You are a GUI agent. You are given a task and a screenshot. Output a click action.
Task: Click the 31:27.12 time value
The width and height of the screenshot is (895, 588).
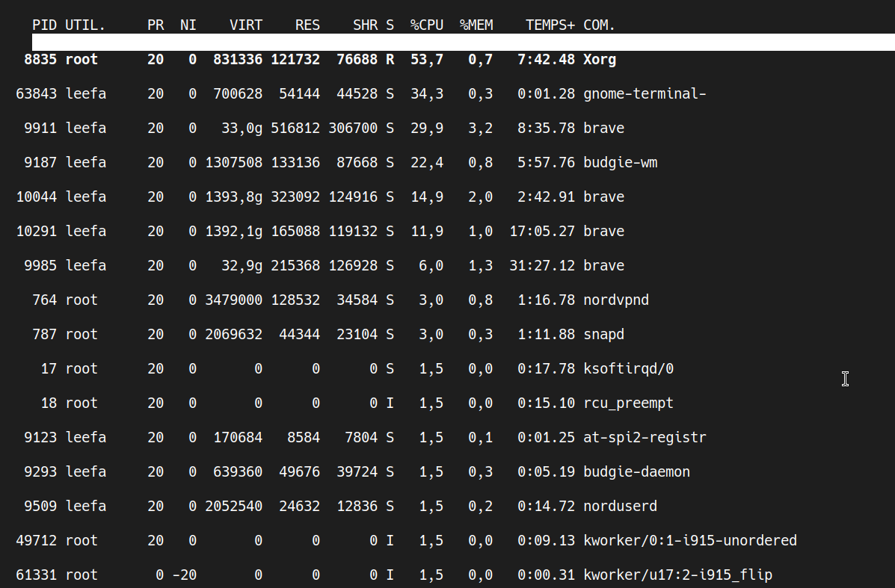[542, 265]
